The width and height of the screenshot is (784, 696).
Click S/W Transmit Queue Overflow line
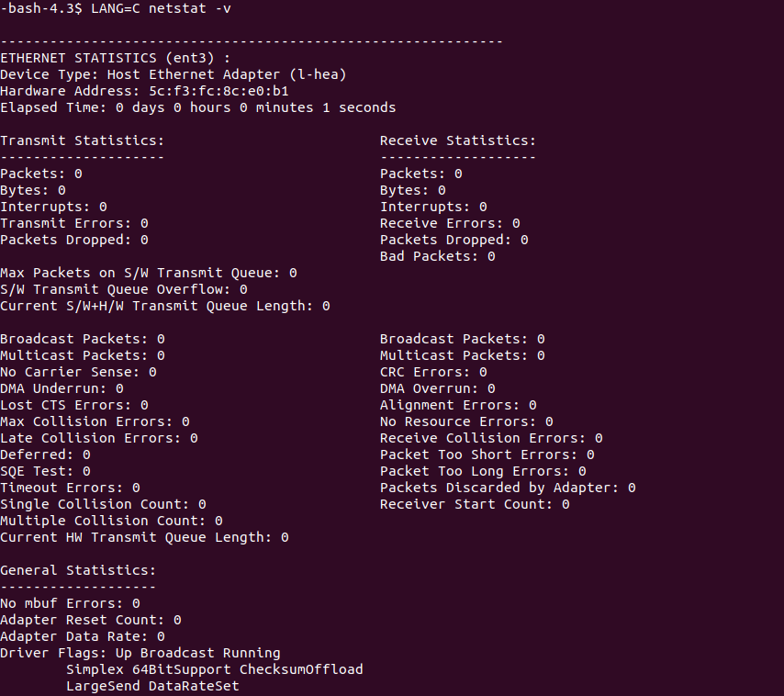point(123,289)
